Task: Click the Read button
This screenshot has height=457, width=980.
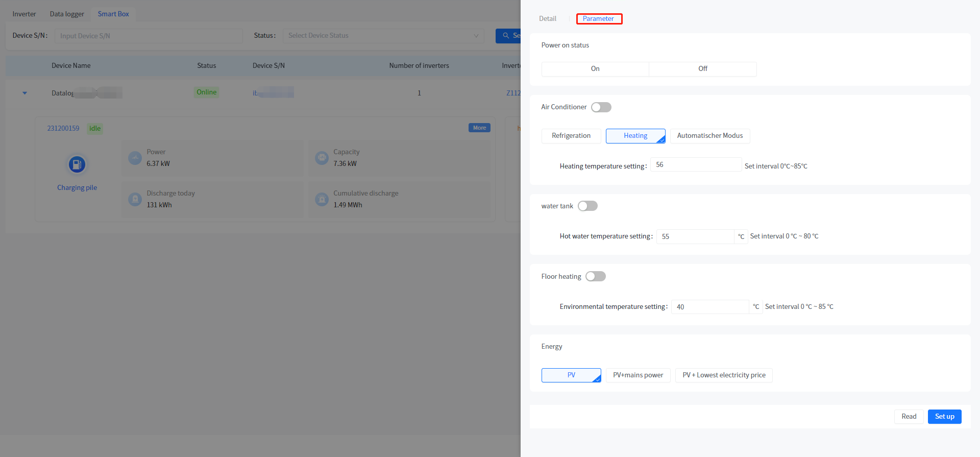Action: 909,417
